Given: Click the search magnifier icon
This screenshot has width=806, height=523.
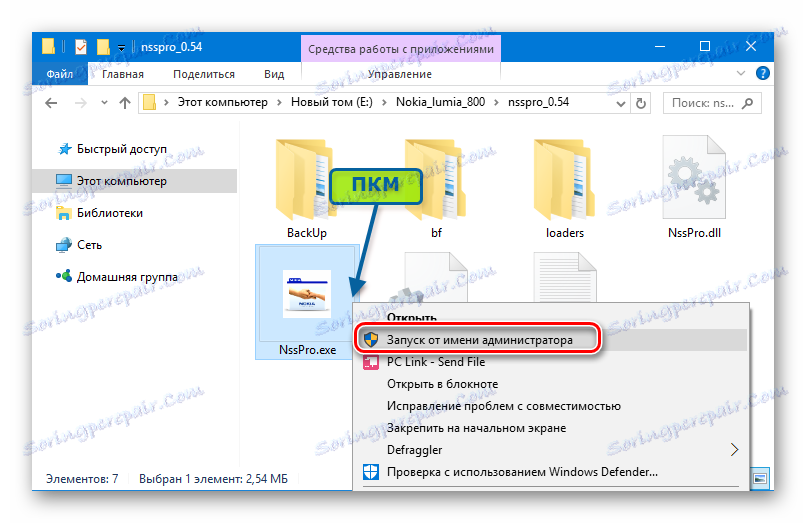Looking at the screenshot, I should 748,103.
